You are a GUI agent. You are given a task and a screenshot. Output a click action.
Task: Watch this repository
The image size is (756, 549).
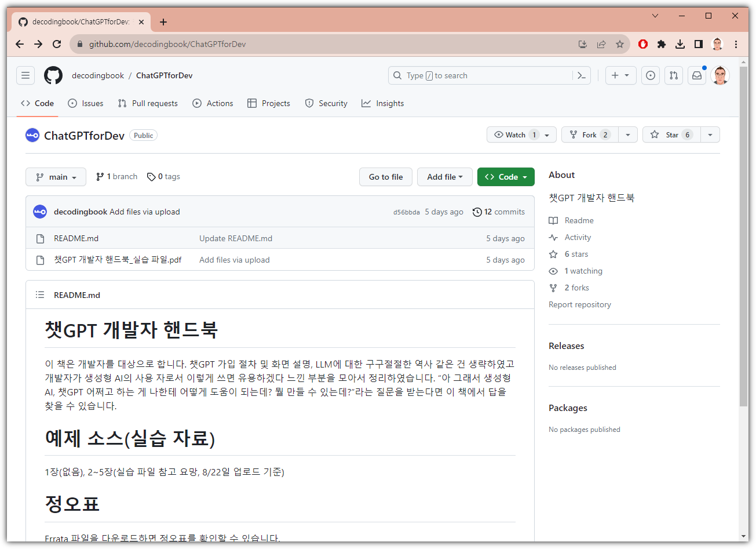point(522,134)
